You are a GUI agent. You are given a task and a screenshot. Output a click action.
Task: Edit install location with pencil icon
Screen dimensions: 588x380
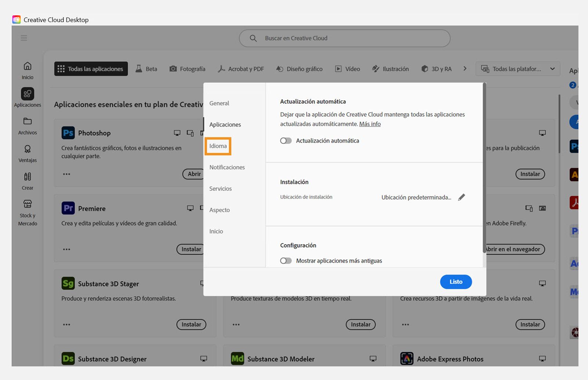(462, 197)
